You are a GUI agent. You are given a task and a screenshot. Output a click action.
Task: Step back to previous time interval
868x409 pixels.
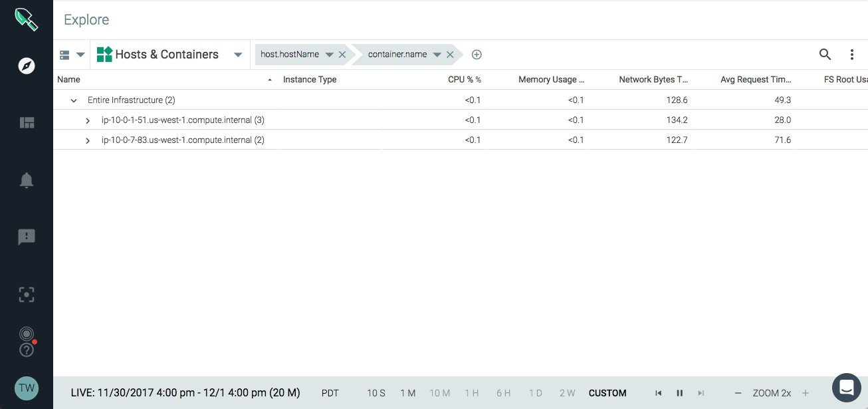pos(658,393)
